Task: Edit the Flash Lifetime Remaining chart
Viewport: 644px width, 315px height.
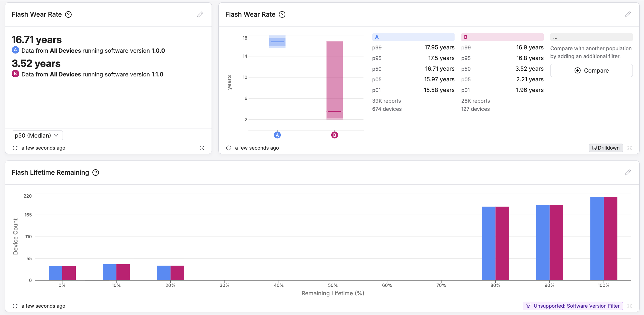Action: pos(628,172)
